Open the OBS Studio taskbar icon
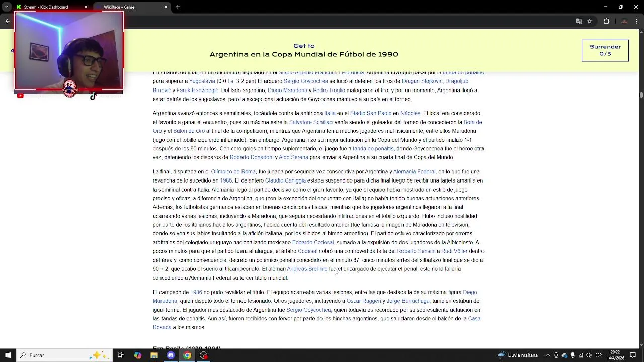Image resolution: width=644 pixels, height=362 pixels. pos(204,355)
